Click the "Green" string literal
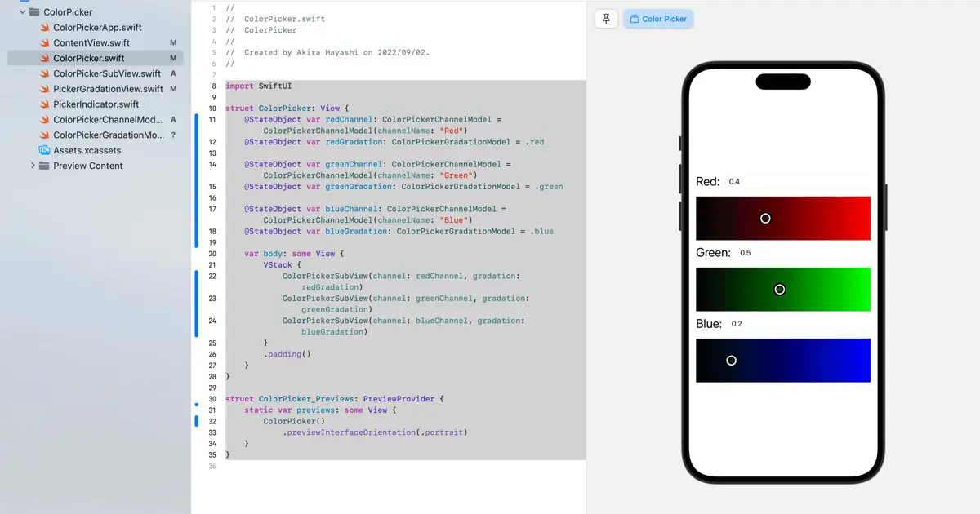Image resolution: width=980 pixels, height=514 pixels. (x=457, y=175)
